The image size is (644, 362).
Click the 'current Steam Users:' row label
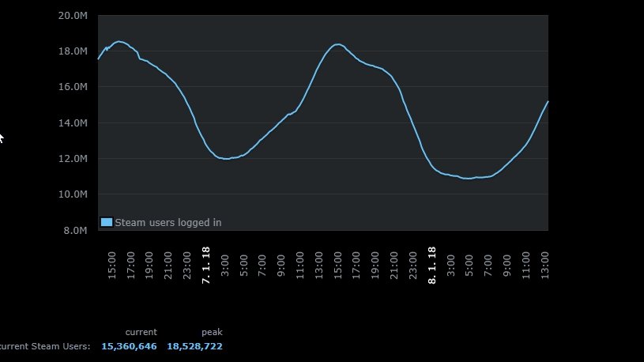45,347
